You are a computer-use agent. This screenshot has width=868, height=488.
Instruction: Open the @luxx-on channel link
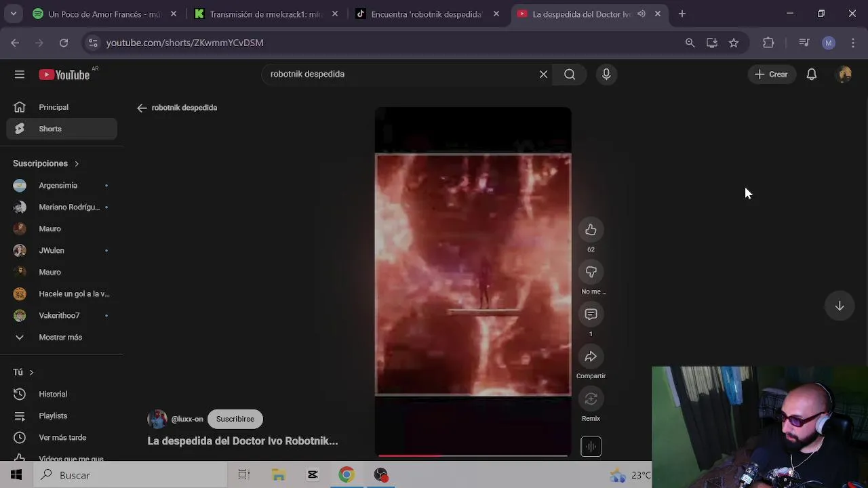pos(187,419)
